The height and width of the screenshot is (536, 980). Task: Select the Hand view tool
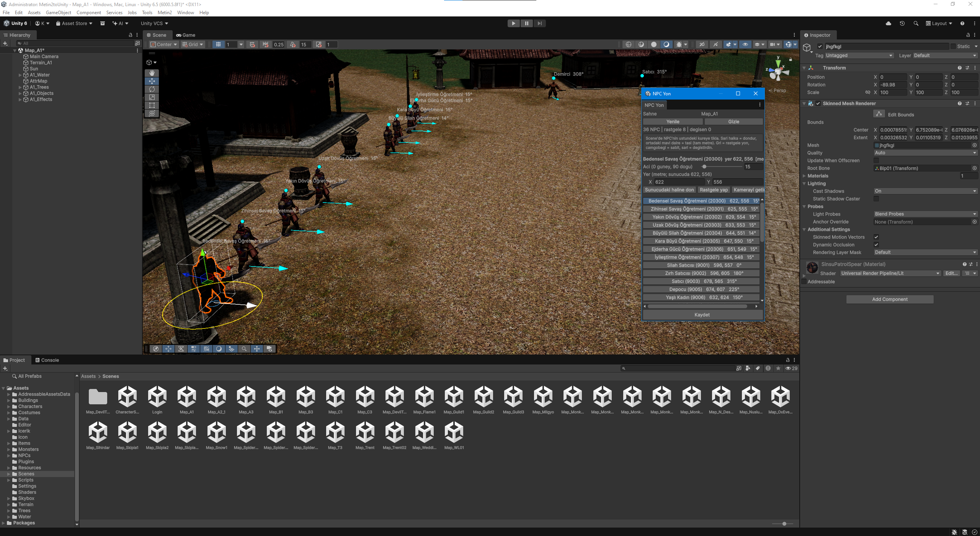click(152, 73)
